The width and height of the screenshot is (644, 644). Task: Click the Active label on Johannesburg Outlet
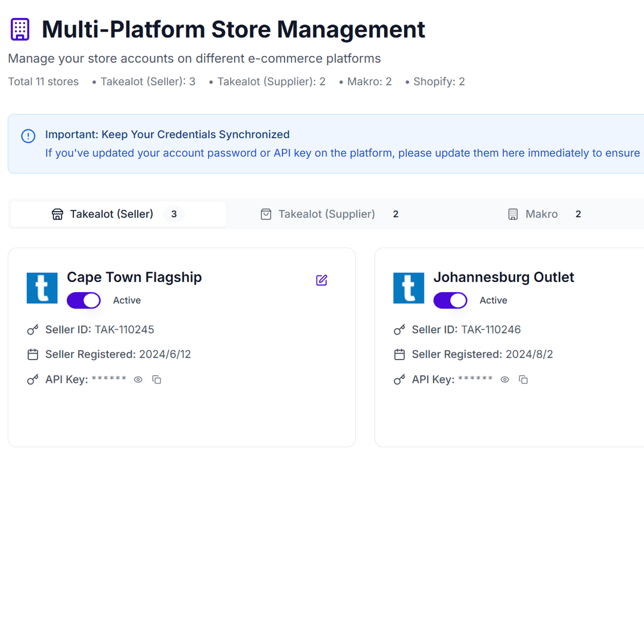[x=493, y=300]
